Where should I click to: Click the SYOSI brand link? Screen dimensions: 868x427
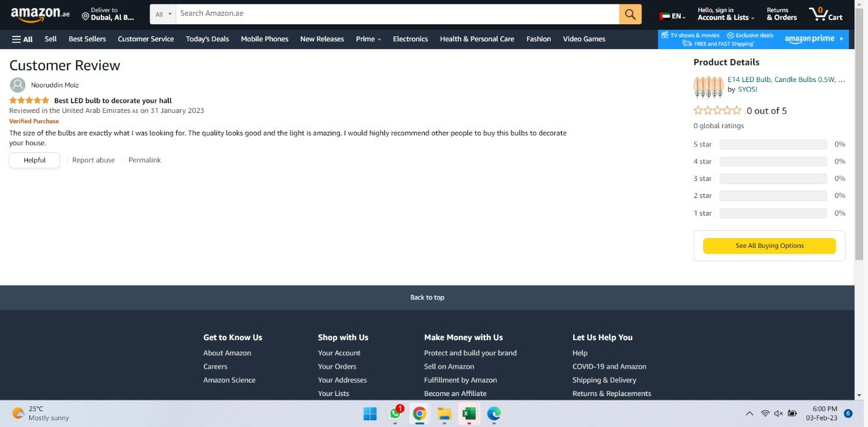coord(748,89)
